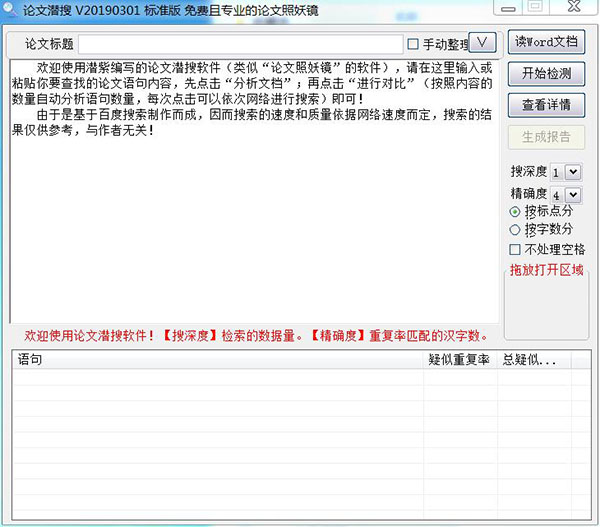
Task: Click the 搜深度 label
Action: [x=529, y=171]
